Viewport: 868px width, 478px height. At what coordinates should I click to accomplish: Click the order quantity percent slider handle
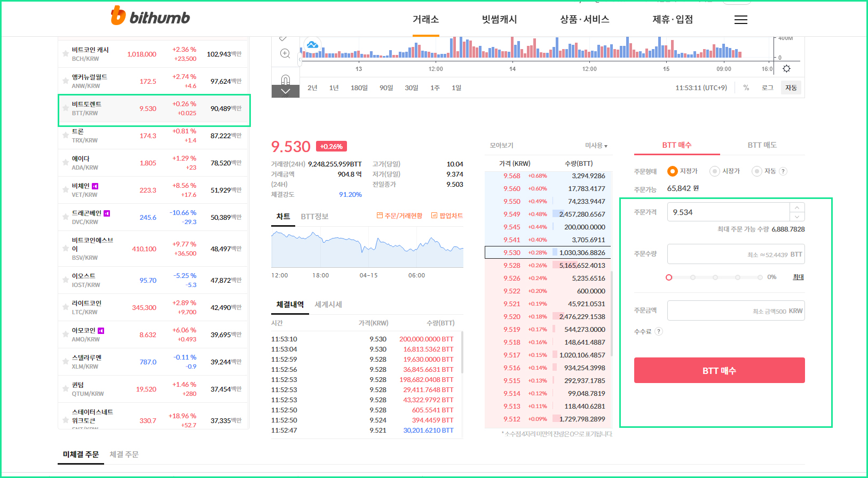pos(669,277)
